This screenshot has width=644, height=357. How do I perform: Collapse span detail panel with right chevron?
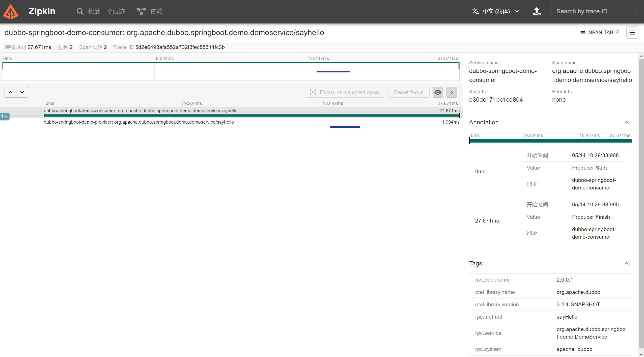click(451, 92)
